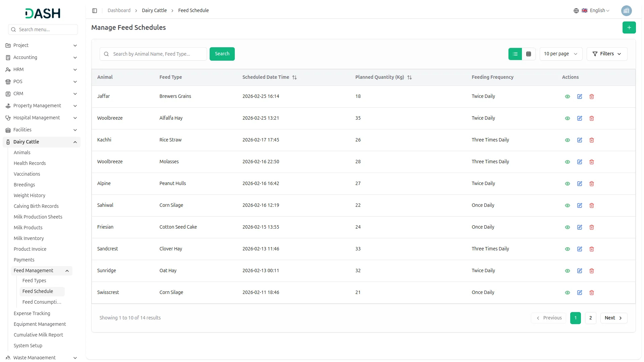The width and height of the screenshot is (644, 362).
Task: View the Jaffar schedule details
Action: pos(567,97)
